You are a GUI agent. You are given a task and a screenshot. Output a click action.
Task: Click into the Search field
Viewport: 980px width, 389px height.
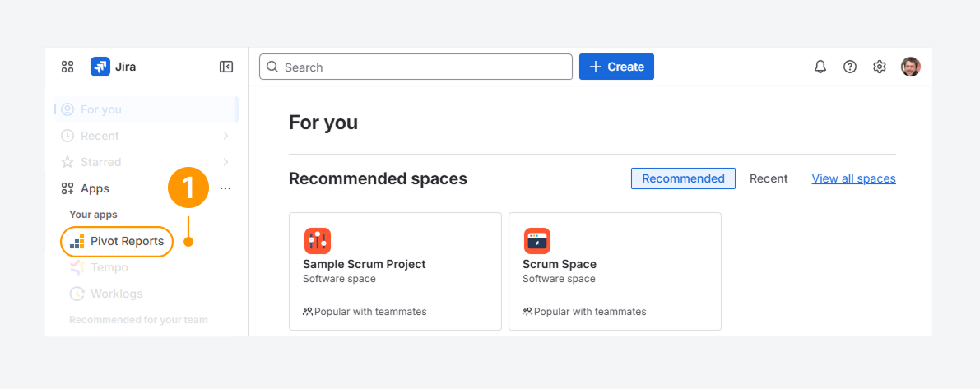pyautogui.click(x=416, y=67)
